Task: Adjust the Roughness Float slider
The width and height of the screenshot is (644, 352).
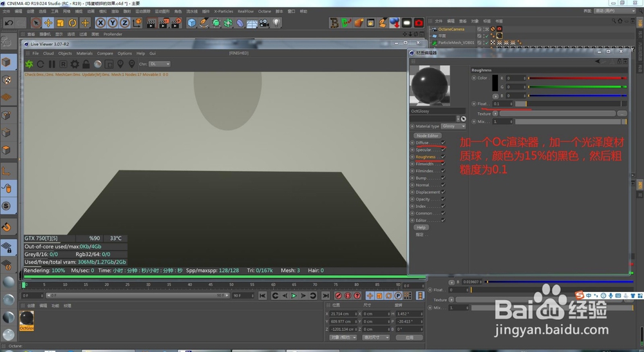Action: point(571,104)
